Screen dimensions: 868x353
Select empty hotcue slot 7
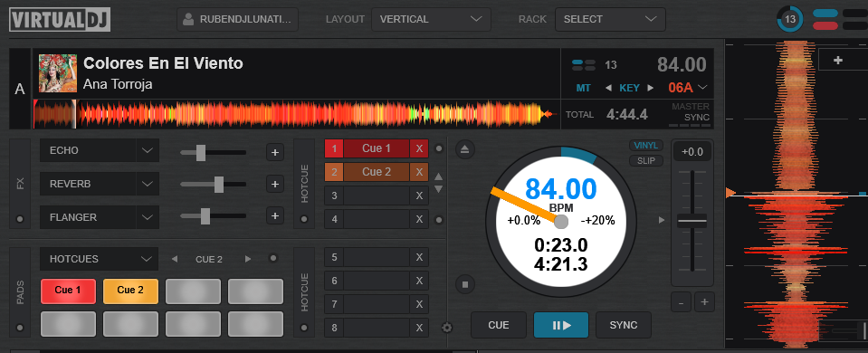tap(377, 304)
